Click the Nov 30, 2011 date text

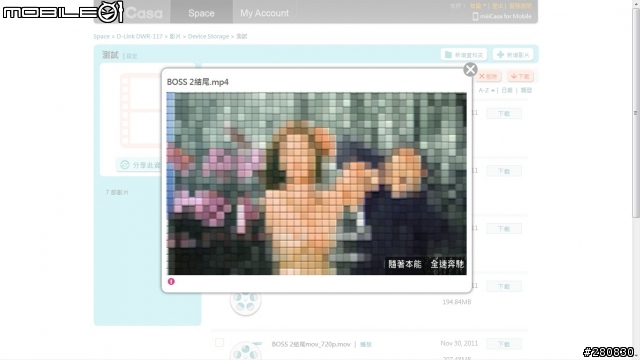click(x=459, y=343)
